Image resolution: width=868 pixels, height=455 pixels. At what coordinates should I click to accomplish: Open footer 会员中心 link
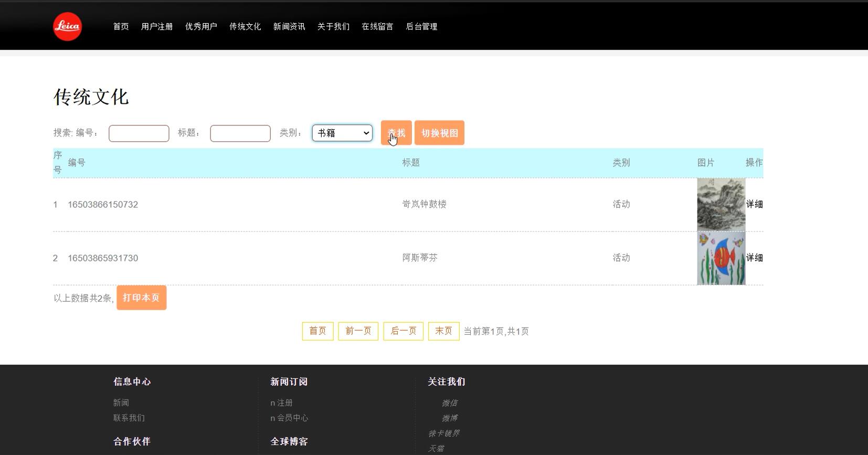tap(292, 418)
